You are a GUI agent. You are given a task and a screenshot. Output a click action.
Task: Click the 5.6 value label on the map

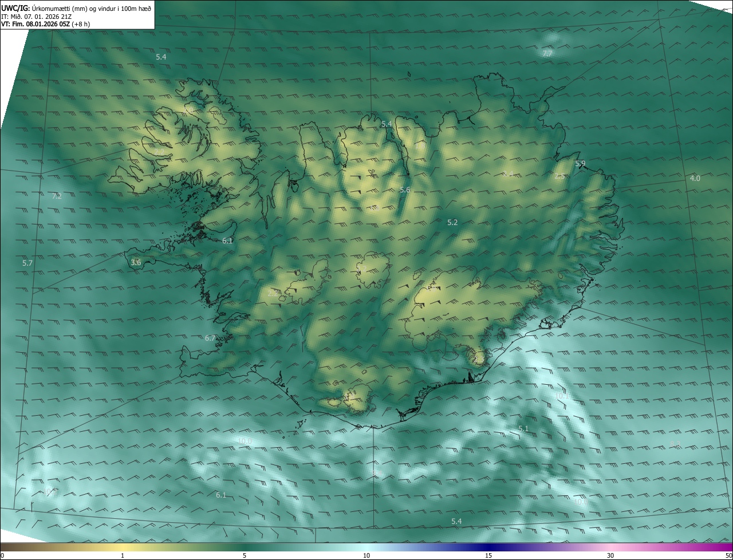click(x=405, y=190)
